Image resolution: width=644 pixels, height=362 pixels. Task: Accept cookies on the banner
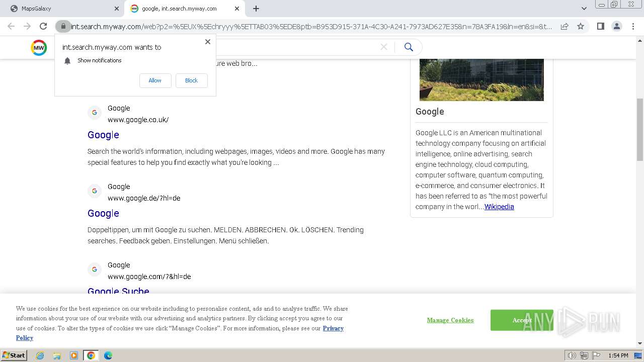coord(522,320)
